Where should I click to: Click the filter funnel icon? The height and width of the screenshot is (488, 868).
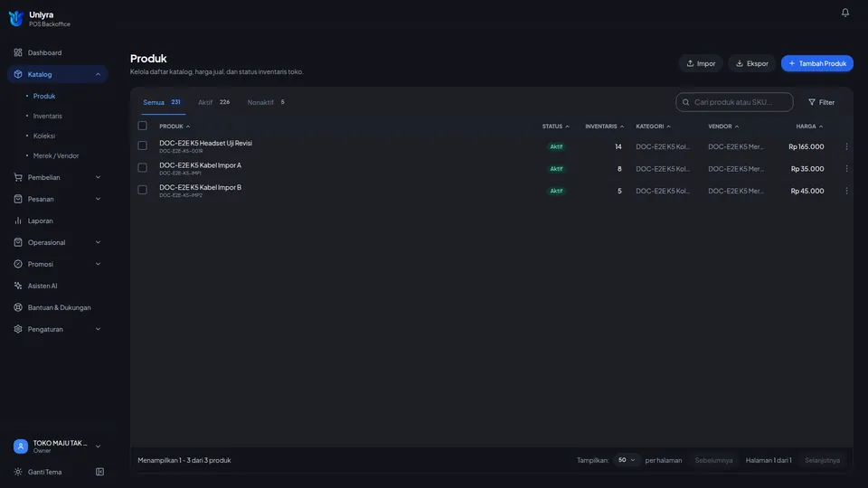pos(812,102)
